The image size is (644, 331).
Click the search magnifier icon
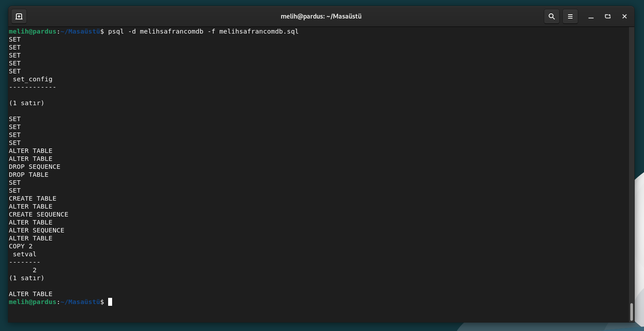(x=551, y=16)
